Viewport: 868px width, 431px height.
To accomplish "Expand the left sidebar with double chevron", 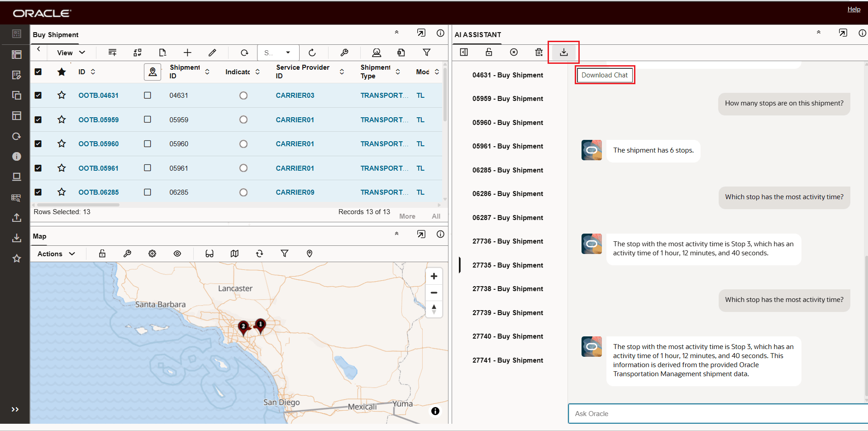I will tap(15, 409).
